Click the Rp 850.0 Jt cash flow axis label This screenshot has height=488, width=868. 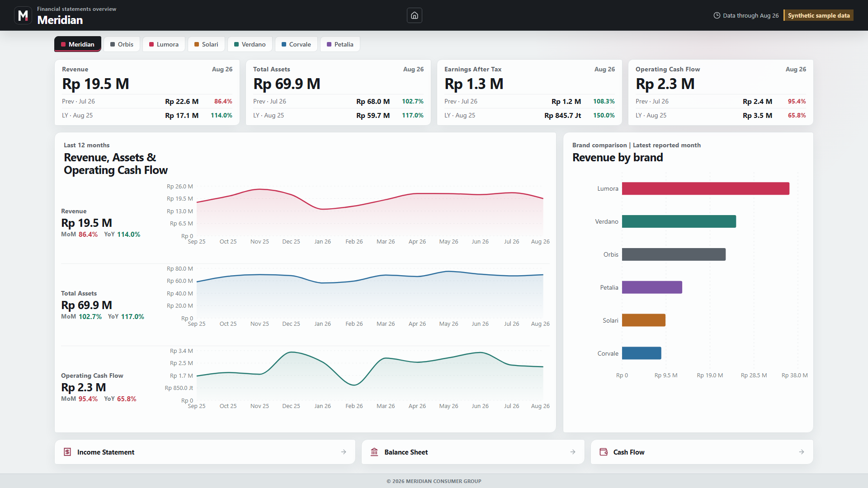tap(179, 388)
